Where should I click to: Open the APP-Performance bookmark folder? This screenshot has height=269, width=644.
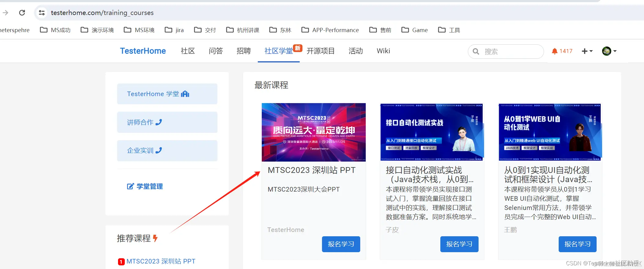(330, 30)
